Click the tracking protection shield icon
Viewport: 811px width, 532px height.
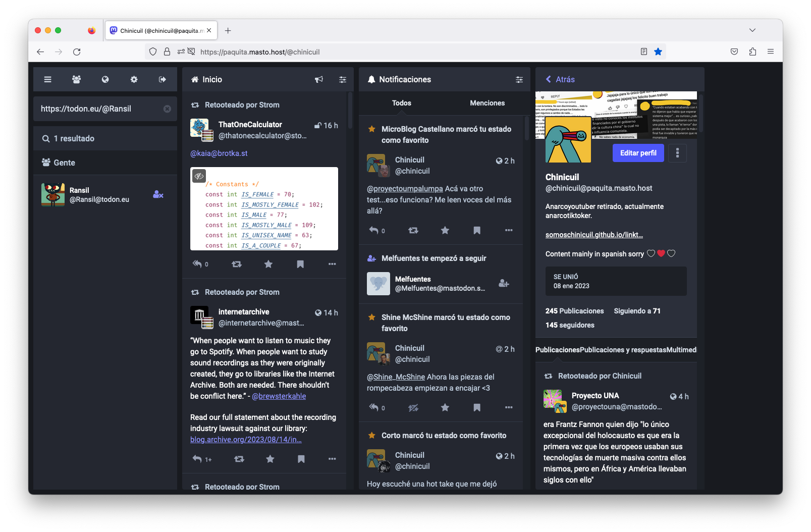(153, 51)
